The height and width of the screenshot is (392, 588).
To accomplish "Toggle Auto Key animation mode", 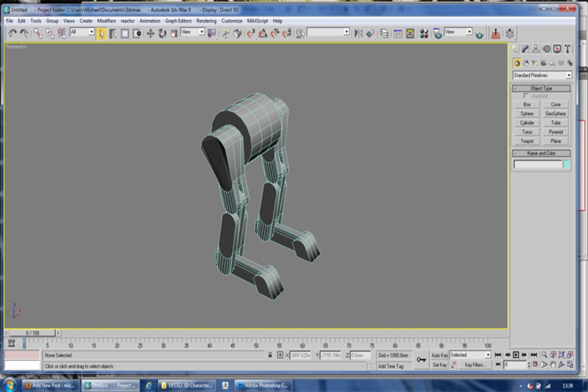I will 440,354.
